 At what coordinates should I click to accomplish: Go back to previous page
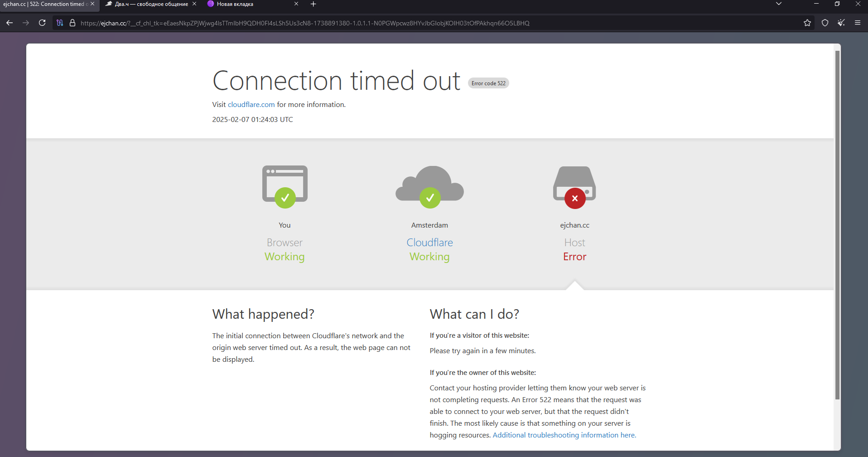point(10,23)
